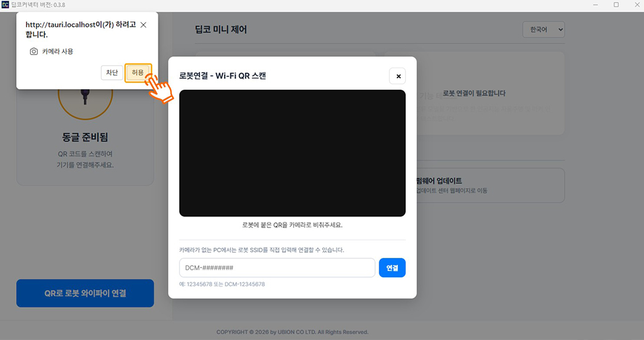The image size is (644, 340).
Task: Click the 카메라 사용 permission label
Action: click(x=57, y=51)
